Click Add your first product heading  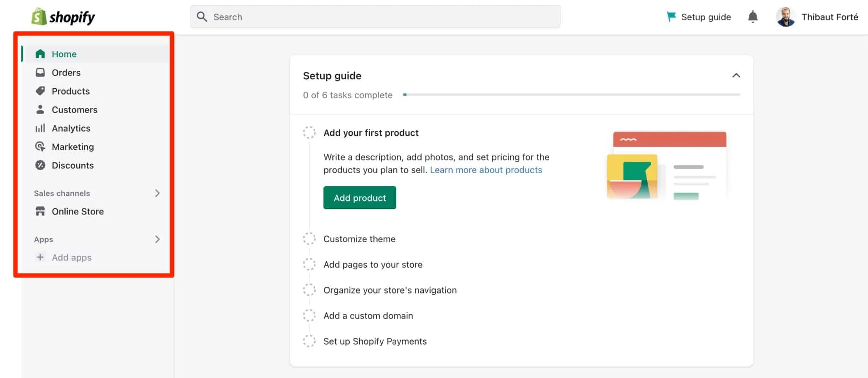click(x=371, y=133)
